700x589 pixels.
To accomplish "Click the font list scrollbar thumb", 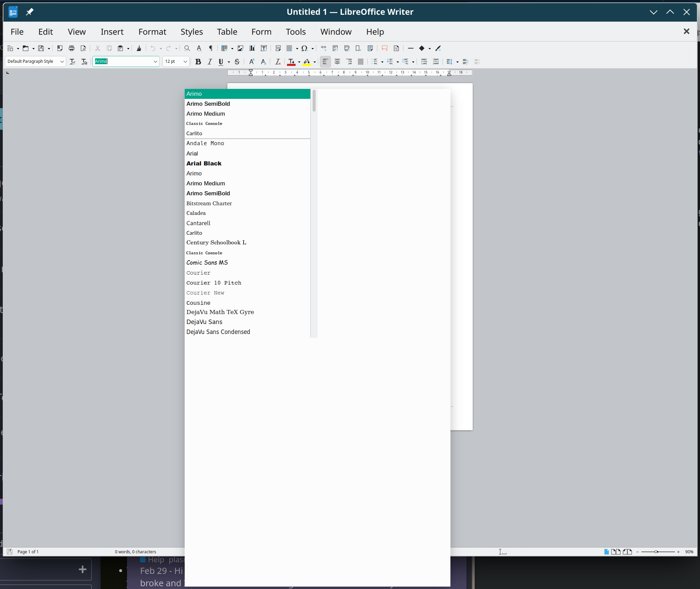I will (314, 101).
